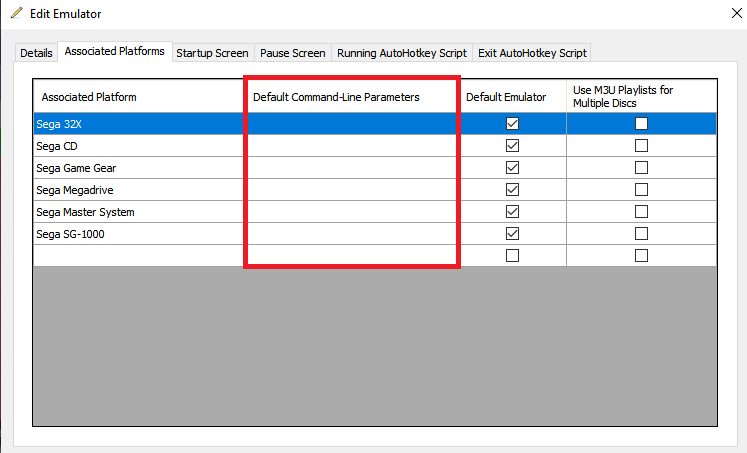Toggle Default Emulator for Sega Game Gear
This screenshot has width=747, height=453.
tap(512, 168)
